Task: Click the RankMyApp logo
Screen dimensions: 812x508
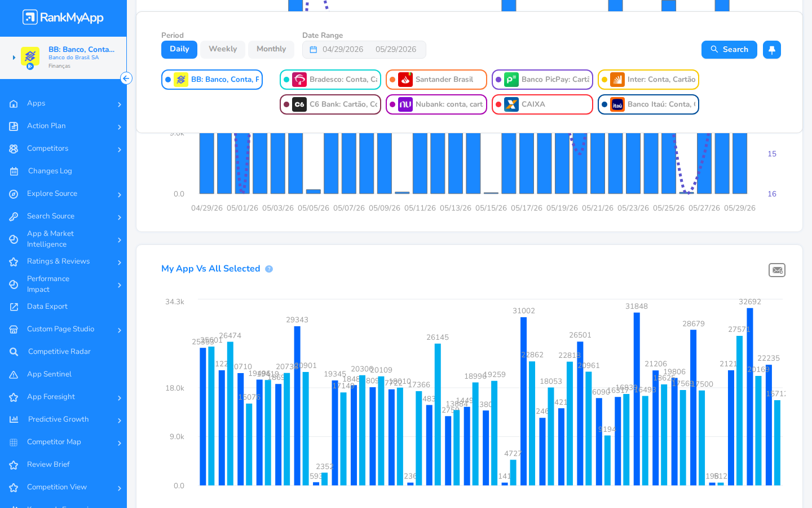Action: click(63, 17)
